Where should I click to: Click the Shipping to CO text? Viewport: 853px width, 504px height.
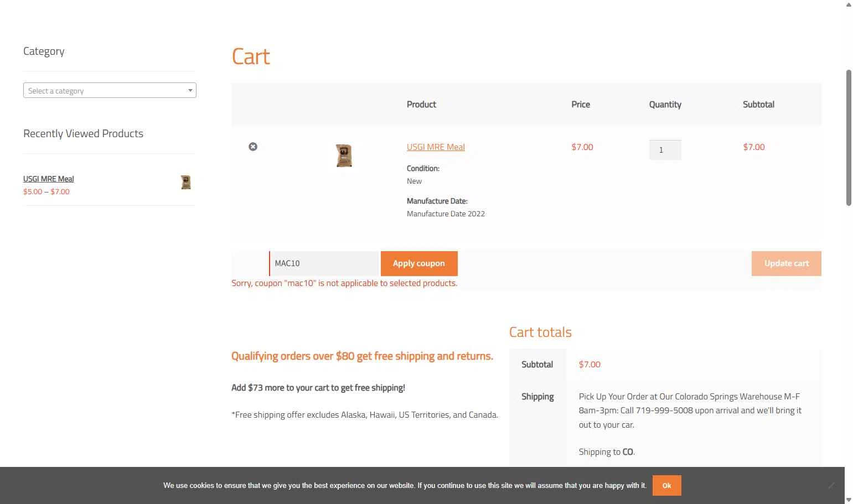pyautogui.click(x=607, y=451)
